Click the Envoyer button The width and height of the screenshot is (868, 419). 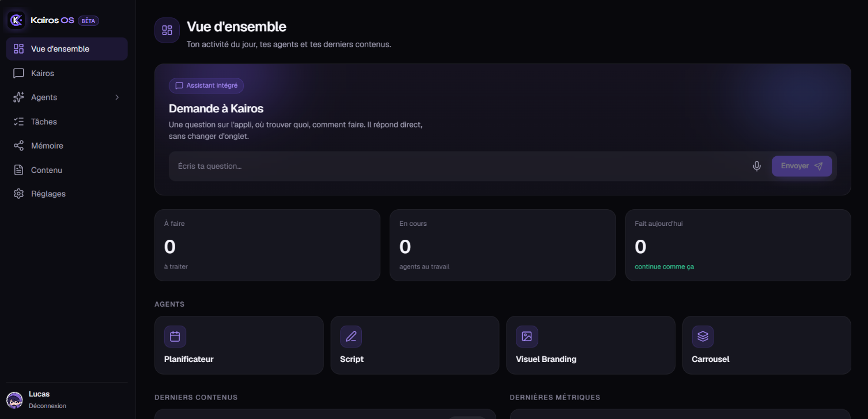[802, 166]
